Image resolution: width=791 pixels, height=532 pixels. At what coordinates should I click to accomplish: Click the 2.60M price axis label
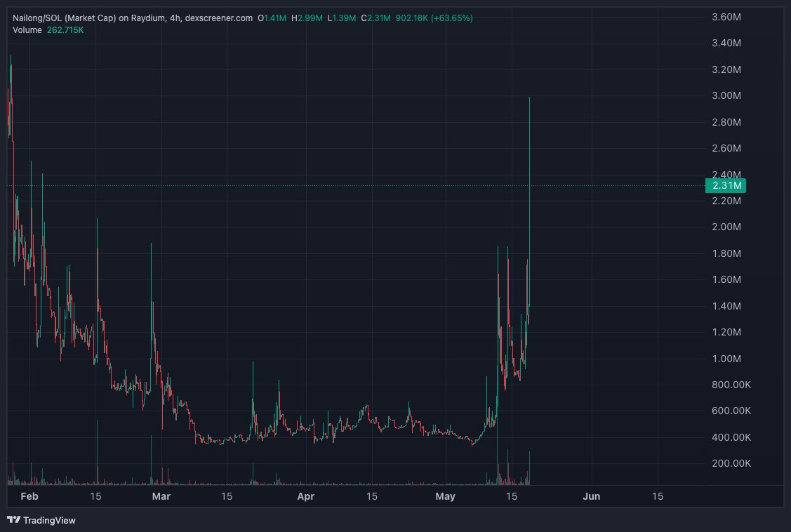726,148
